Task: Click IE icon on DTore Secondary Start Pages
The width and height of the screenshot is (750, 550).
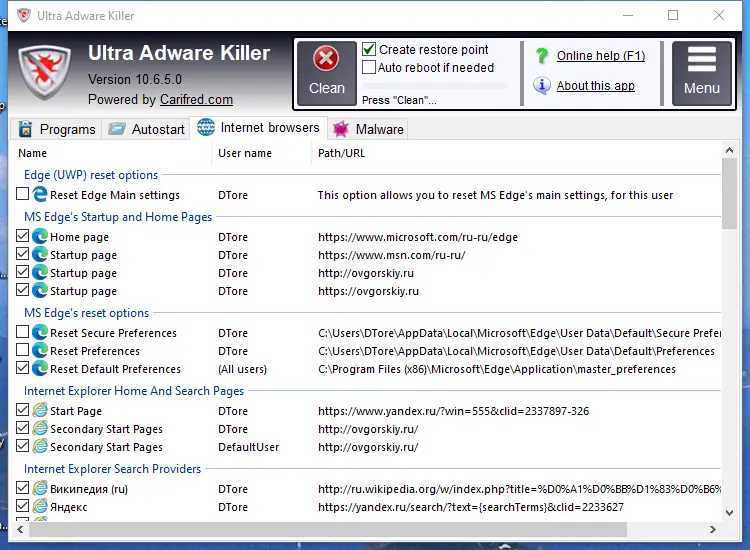Action: 40,429
